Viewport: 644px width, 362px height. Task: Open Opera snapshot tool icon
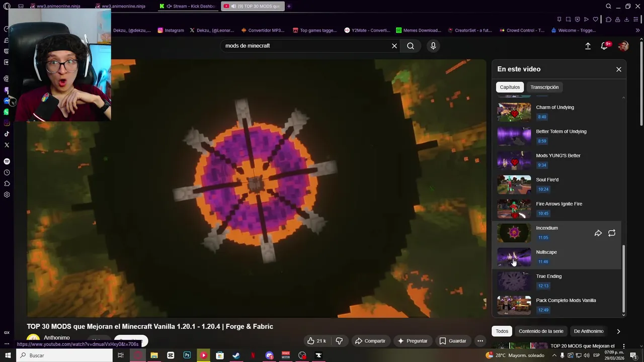(x=568, y=20)
